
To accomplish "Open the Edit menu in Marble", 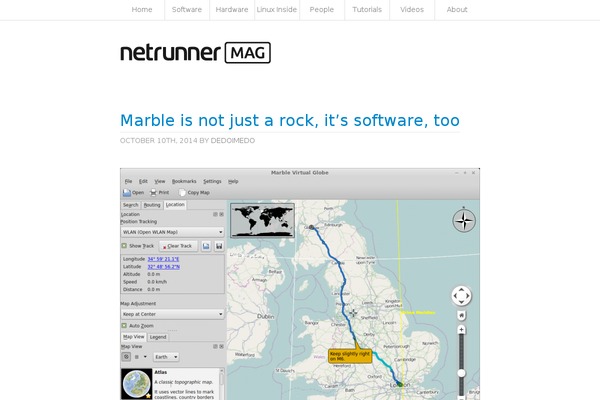I will [143, 181].
